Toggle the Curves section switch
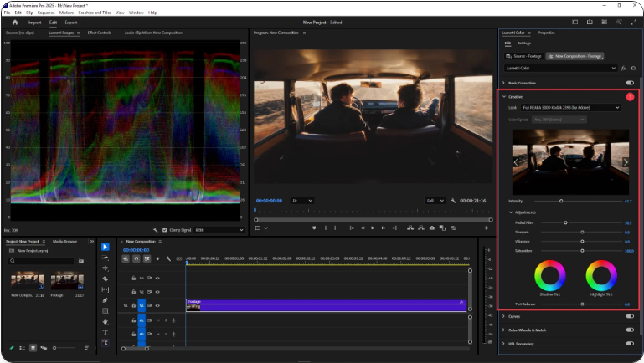 [629, 317]
